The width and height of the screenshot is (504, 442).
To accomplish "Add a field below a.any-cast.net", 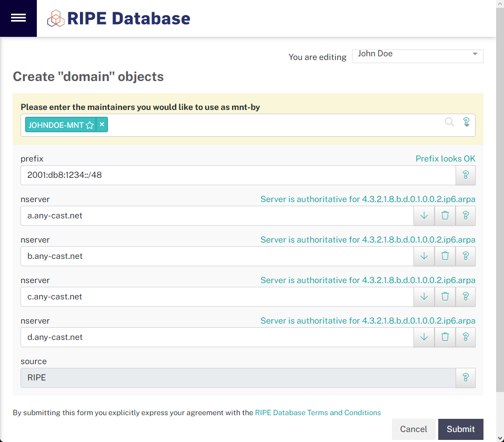I will point(424,216).
